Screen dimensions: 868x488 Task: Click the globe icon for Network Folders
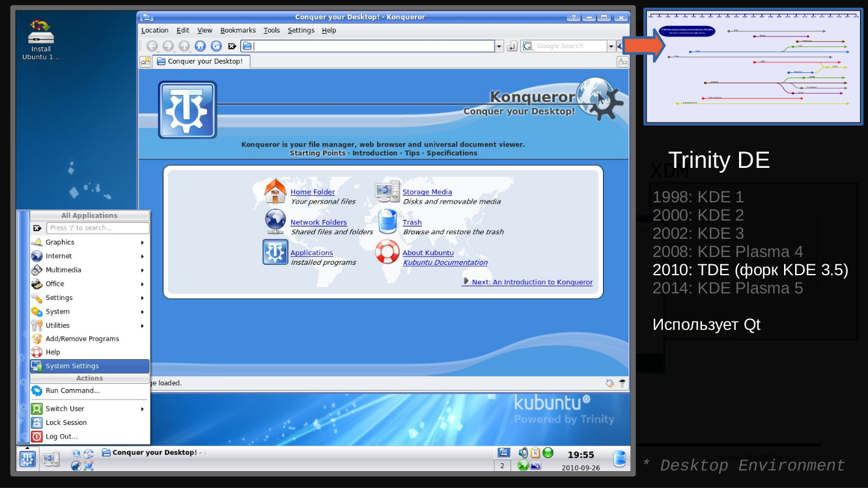click(275, 223)
